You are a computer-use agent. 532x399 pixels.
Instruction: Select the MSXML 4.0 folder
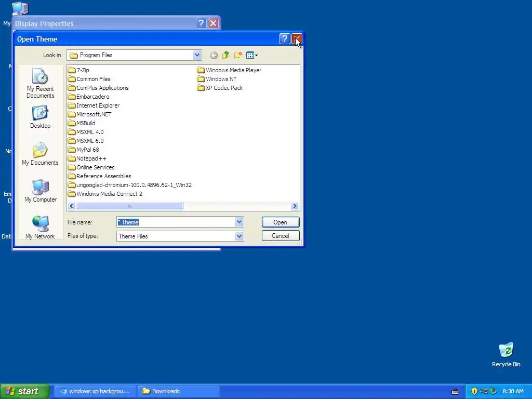[x=86, y=132]
